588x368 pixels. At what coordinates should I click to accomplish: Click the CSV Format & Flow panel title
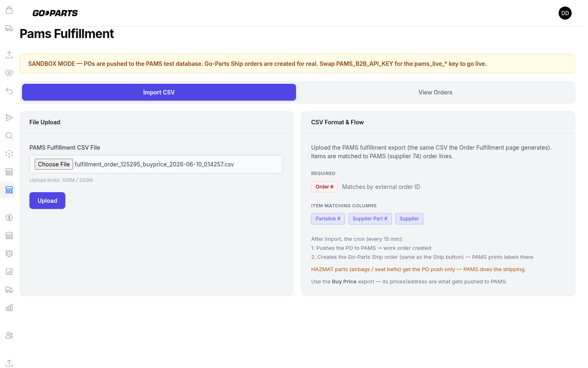coord(337,122)
